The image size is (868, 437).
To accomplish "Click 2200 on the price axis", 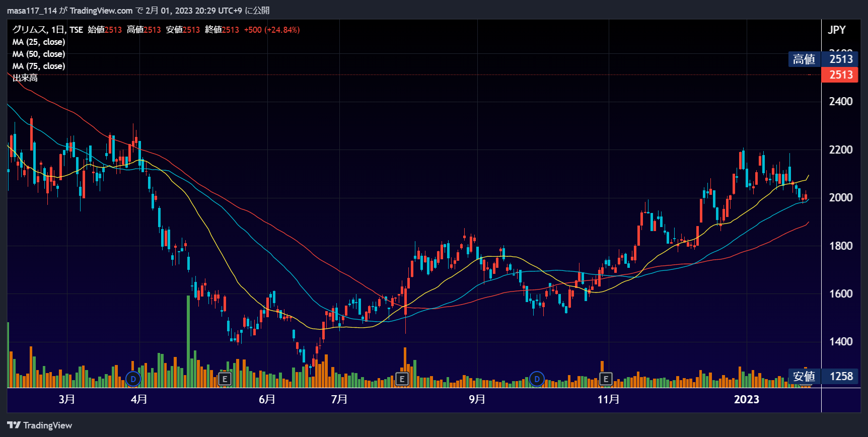I will click(841, 150).
